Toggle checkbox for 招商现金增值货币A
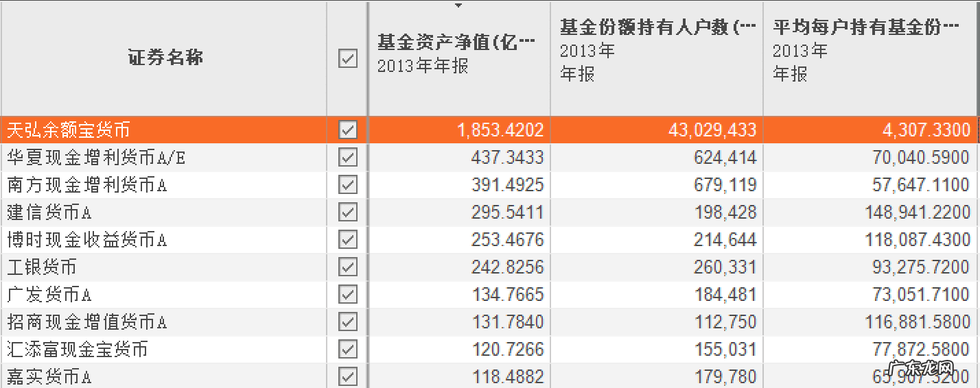980x388 pixels. point(348,322)
